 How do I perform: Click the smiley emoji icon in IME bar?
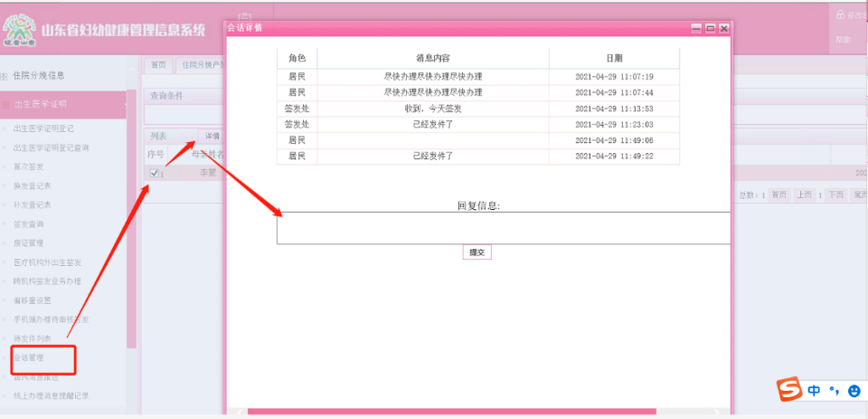pyautogui.click(x=854, y=391)
